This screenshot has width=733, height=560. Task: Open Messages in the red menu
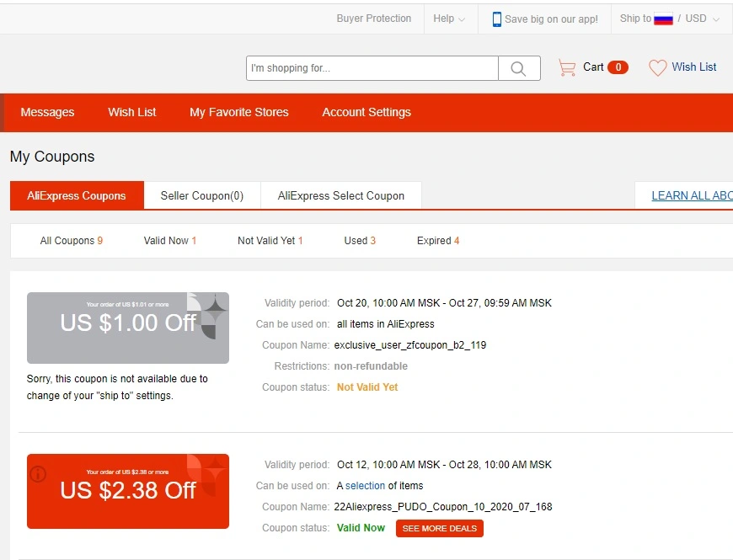[47, 112]
